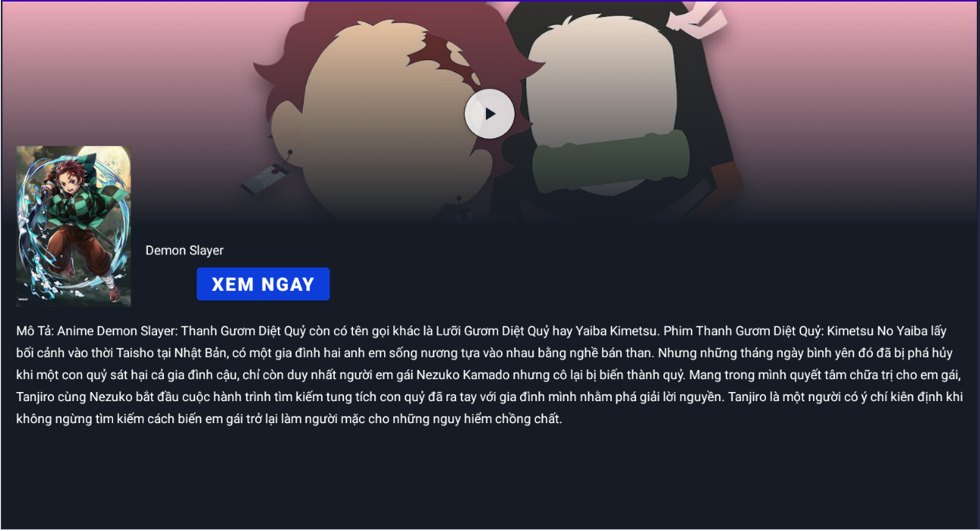Click the XEM NGAY button

(x=263, y=284)
